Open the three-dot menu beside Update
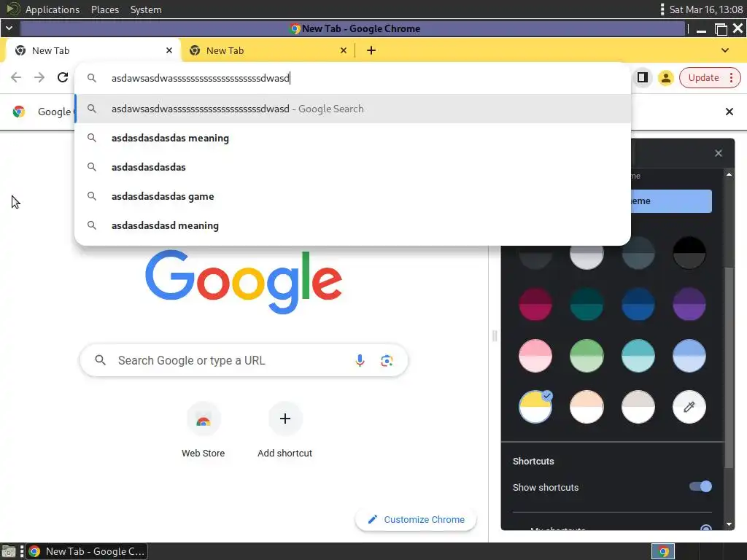Viewport: 747px width, 560px height. point(731,77)
